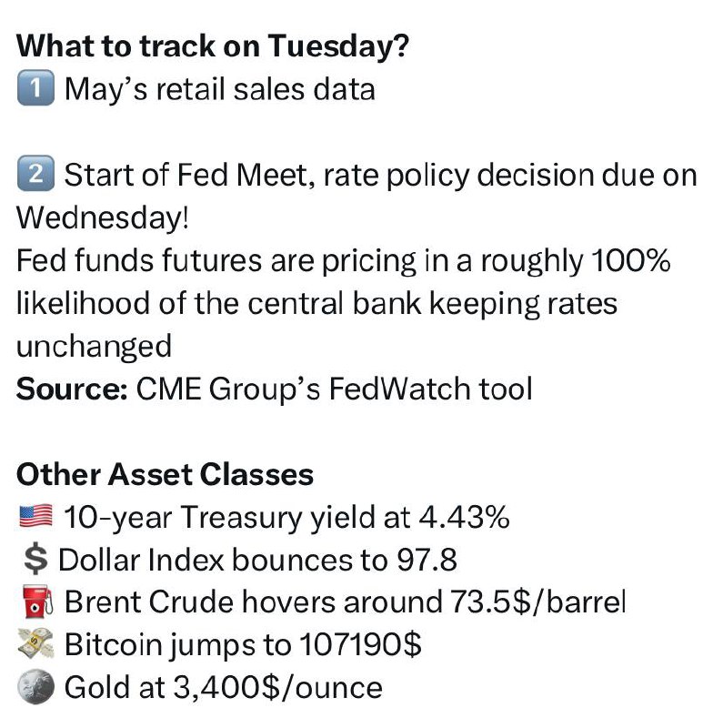This screenshot has height=728, width=723.
Task: Click 'CME Group's FedWatch tool' text
Action: [x=334, y=389]
